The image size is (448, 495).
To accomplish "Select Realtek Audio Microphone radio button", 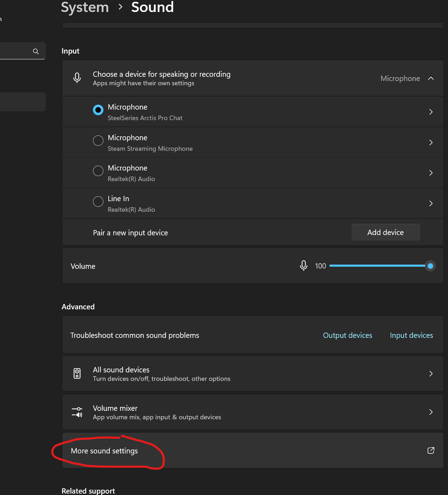I will tap(98, 171).
